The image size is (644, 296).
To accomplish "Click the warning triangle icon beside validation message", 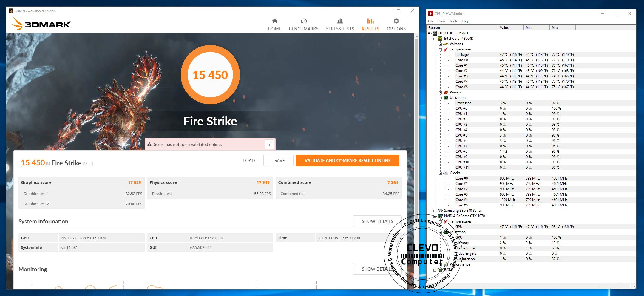I will point(149,145).
